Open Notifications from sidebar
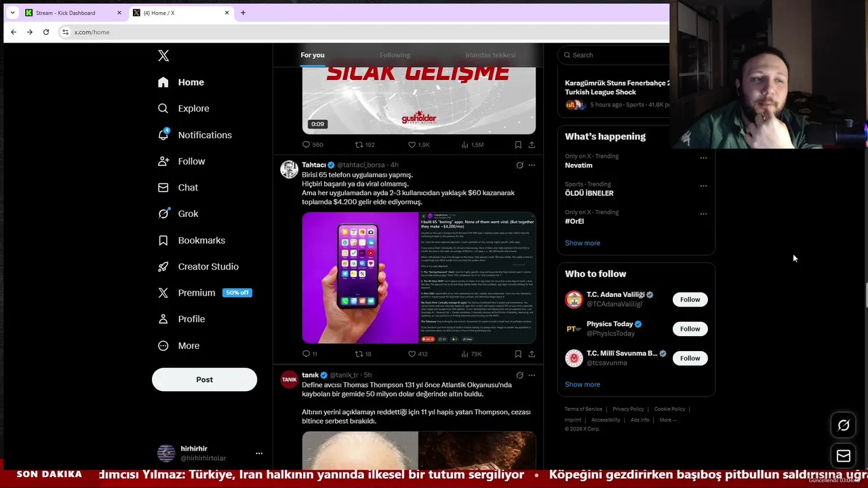This screenshot has width=868, height=488. tap(195, 135)
